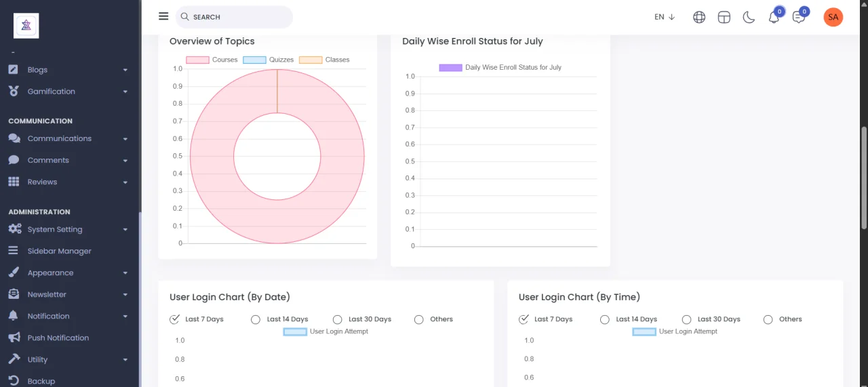
Task: Click the Overview of Topics heading
Action: tap(212, 41)
